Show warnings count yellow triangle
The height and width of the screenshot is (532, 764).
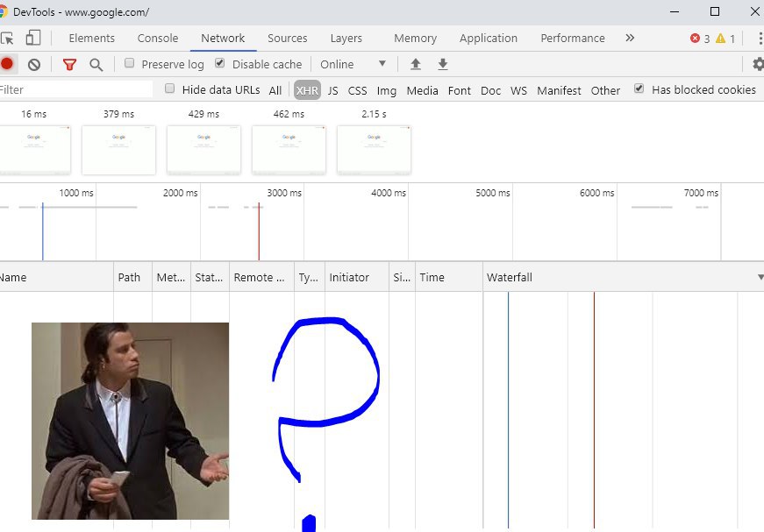720,38
